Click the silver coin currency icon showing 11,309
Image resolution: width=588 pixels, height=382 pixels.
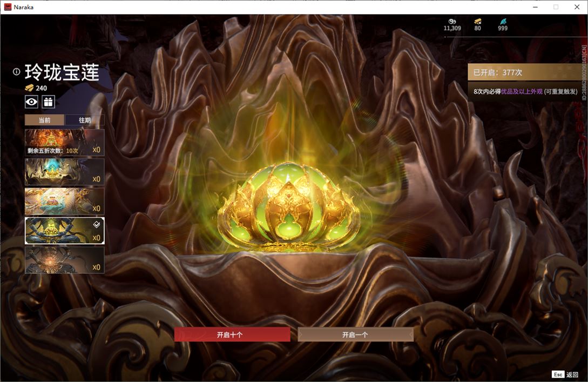pyautogui.click(x=452, y=22)
